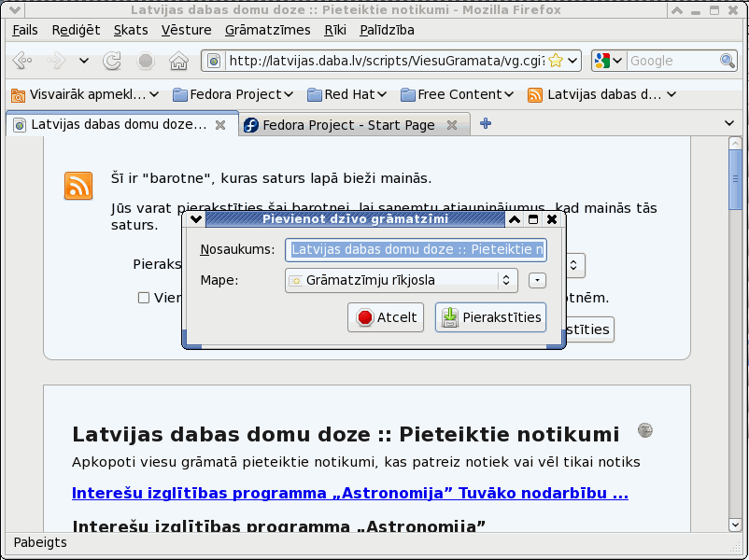Close the Latvijas dabas domu doze tab

pos(220,125)
